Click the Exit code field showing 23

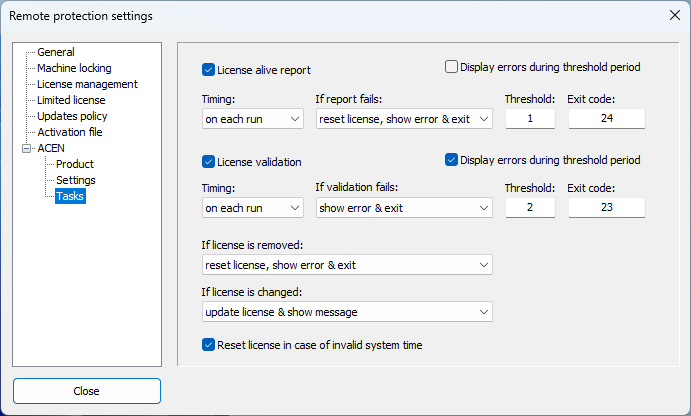pos(607,208)
